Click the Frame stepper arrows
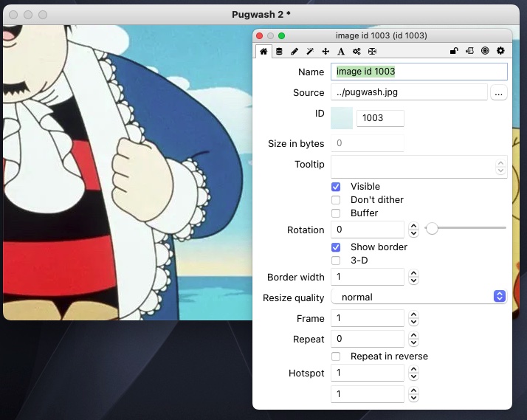Image resolution: width=527 pixels, height=420 pixels. 414,318
